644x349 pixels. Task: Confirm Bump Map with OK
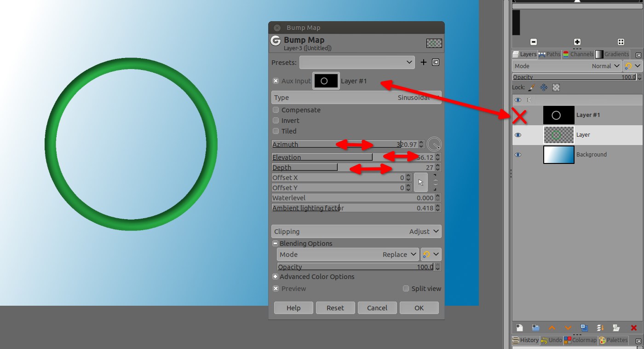point(419,308)
